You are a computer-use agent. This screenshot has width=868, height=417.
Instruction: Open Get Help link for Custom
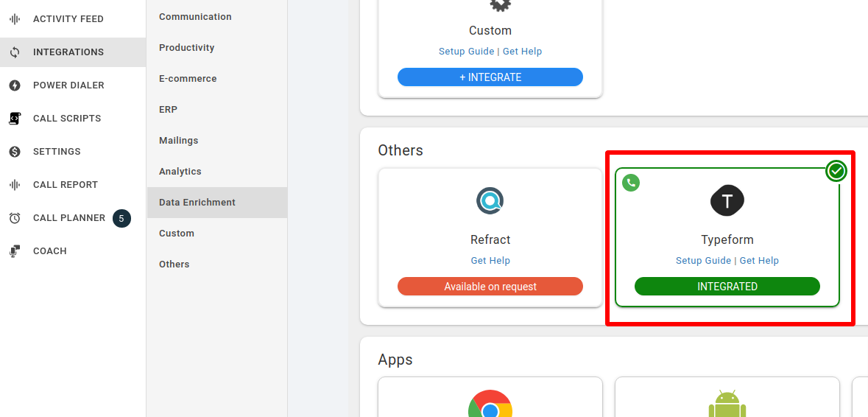(x=522, y=52)
